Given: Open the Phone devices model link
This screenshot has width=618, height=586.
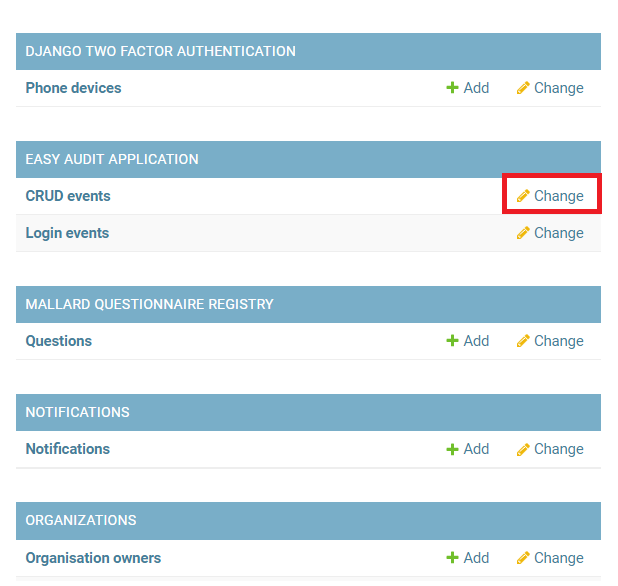Looking at the screenshot, I should [73, 88].
